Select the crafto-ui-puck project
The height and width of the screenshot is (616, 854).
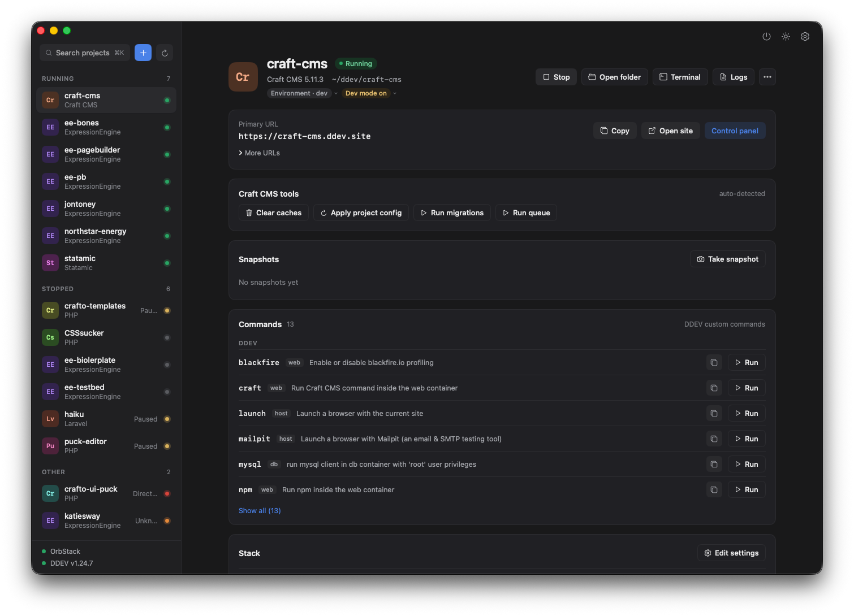click(x=106, y=493)
